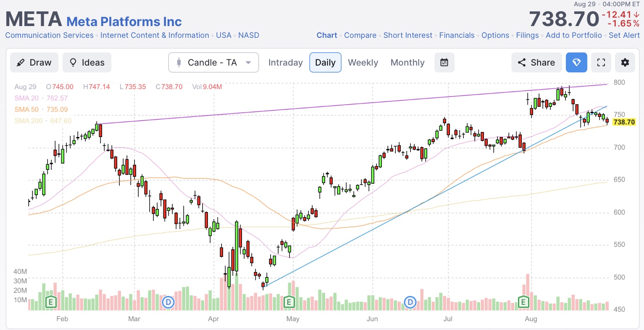Screen dimensions: 644x330
Task: Click the May earnings E marker
Action: coord(289,302)
